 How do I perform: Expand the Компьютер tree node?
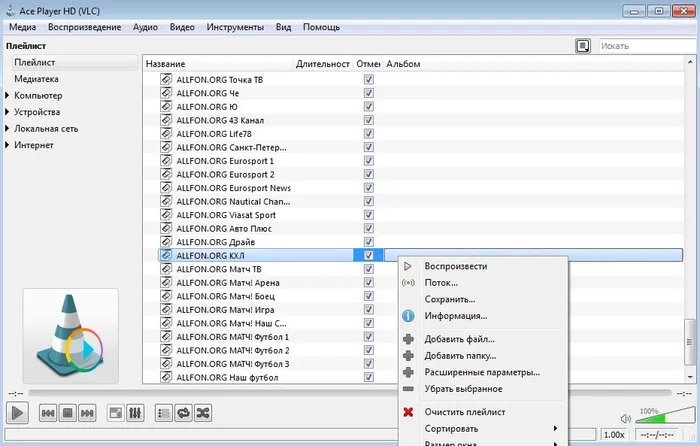click(x=7, y=95)
